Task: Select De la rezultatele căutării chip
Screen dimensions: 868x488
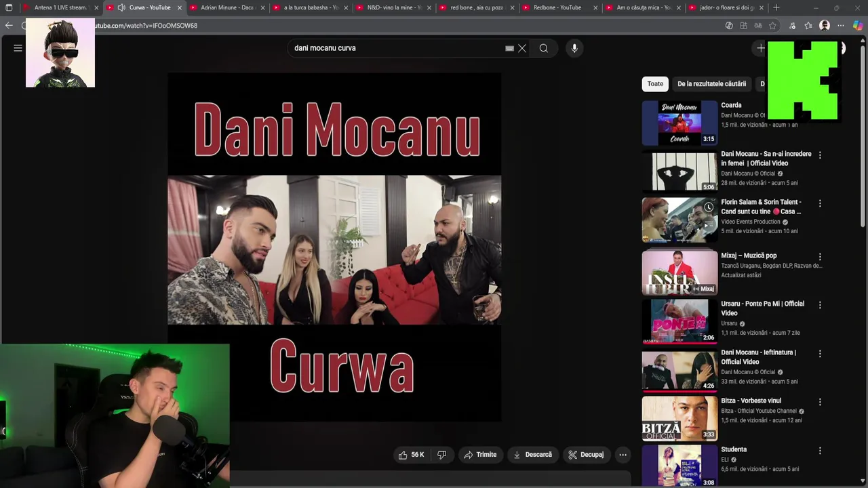Action: 711,84
